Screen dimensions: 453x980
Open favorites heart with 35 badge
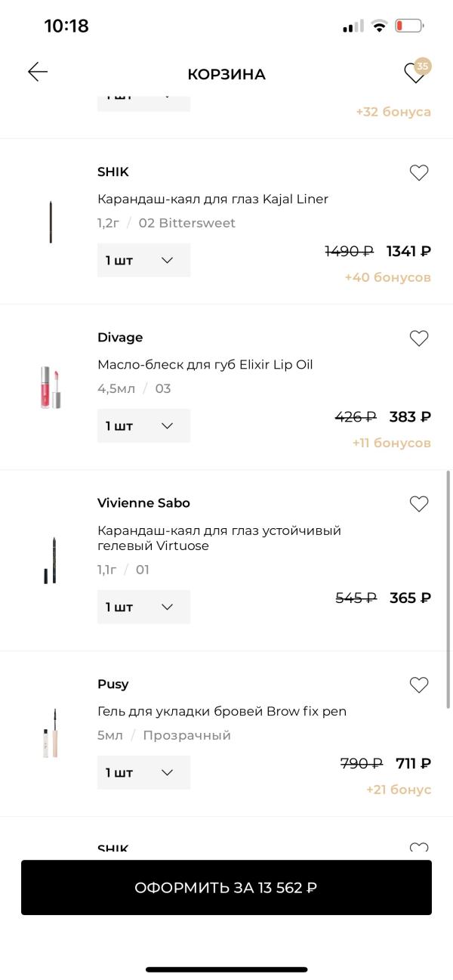(415, 72)
